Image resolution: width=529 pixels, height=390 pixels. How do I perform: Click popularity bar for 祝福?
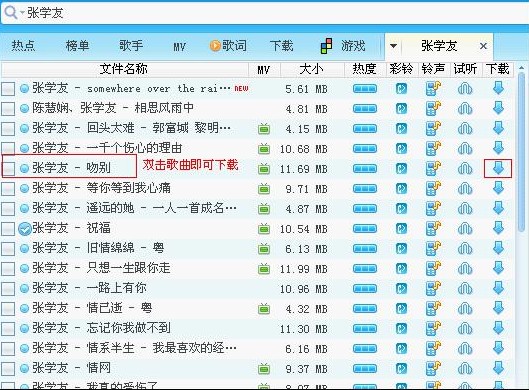pyautogui.click(x=365, y=229)
